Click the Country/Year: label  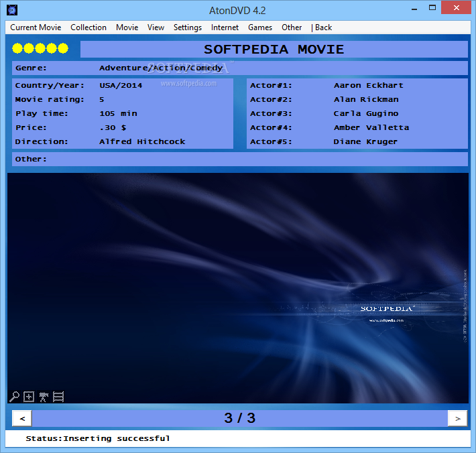(50, 85)
